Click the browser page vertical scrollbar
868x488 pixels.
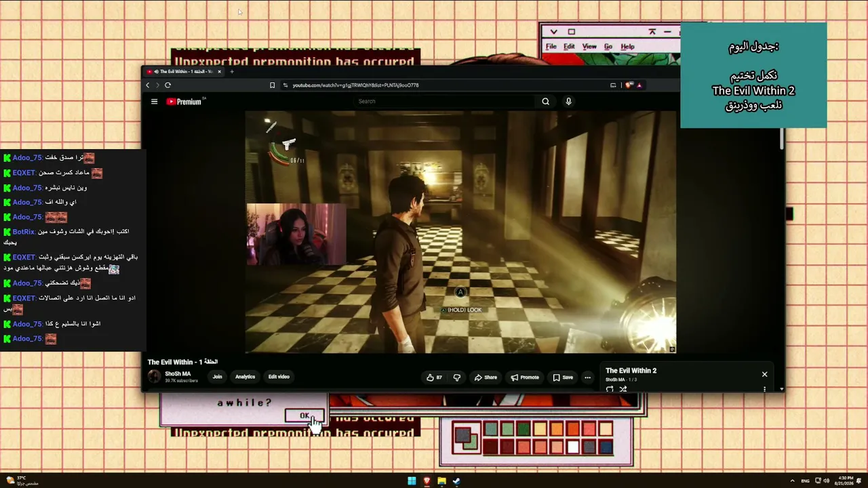781,138
